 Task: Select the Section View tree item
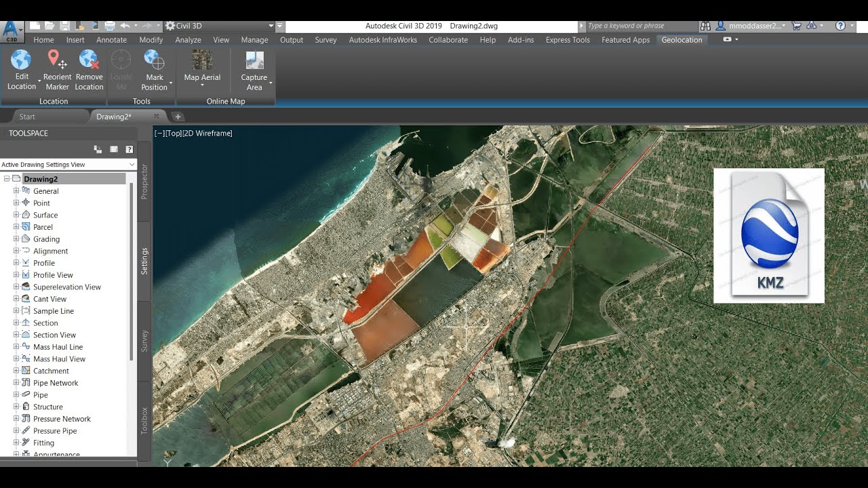[x=55, y=335]
